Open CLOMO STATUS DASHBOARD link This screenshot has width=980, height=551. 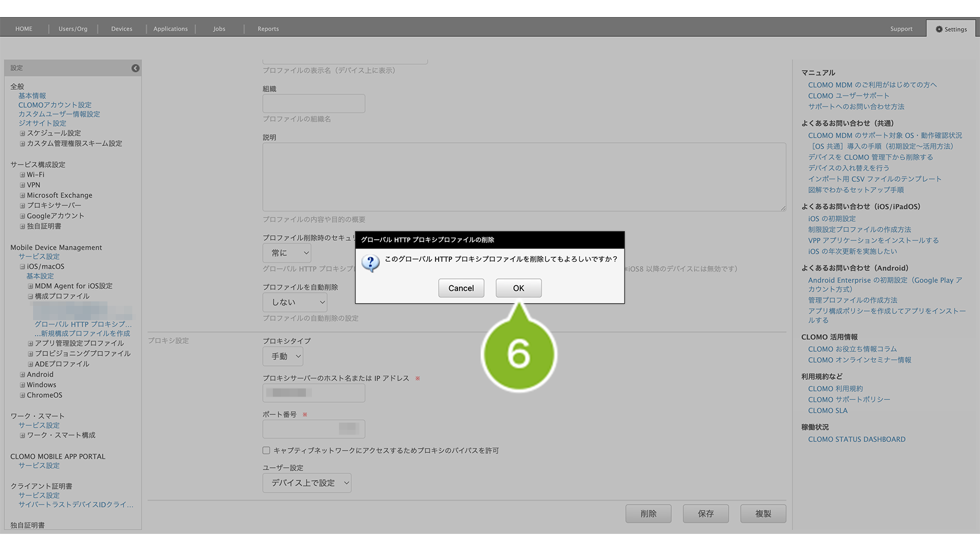click(x=857, y=440)
